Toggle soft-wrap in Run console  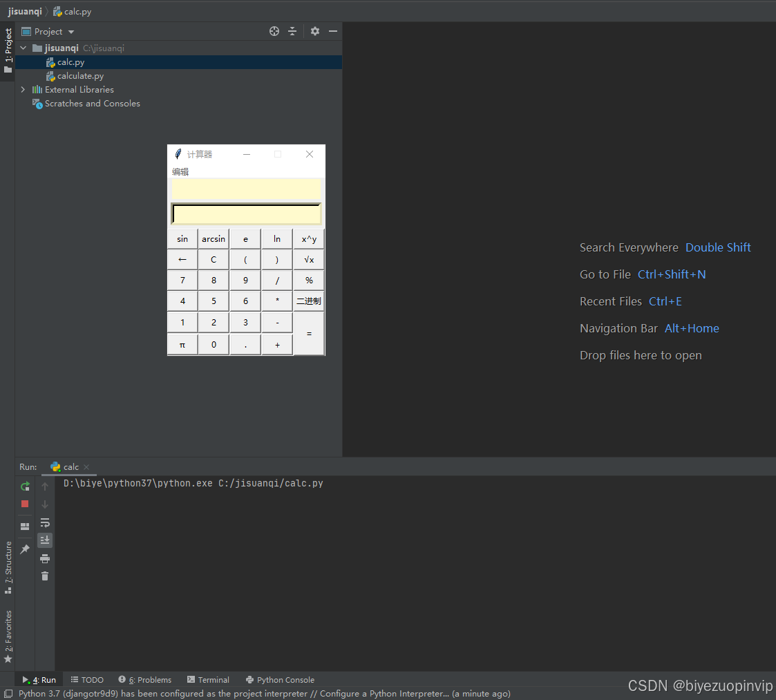45,523
